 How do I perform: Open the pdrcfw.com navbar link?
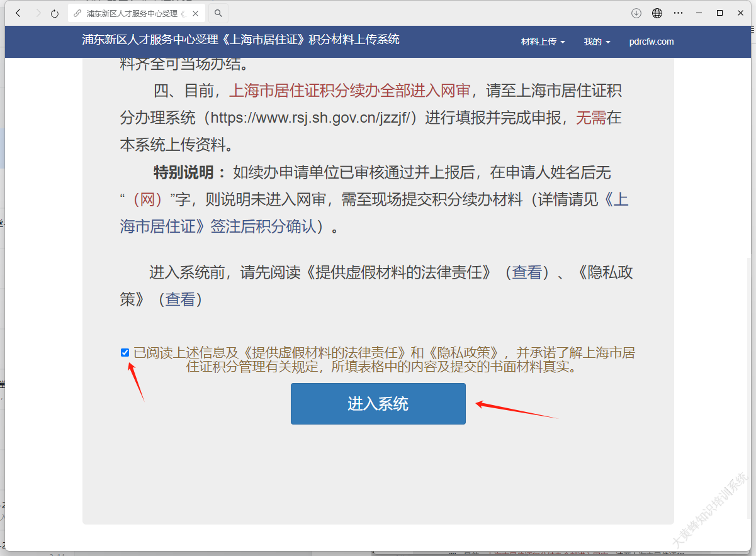[651, 42]
